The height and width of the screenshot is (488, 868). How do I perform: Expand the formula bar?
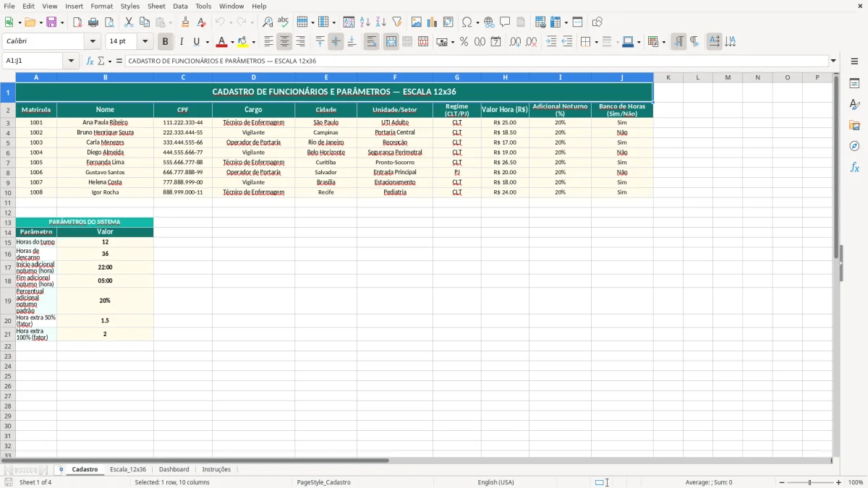click(x=833, y=61)
